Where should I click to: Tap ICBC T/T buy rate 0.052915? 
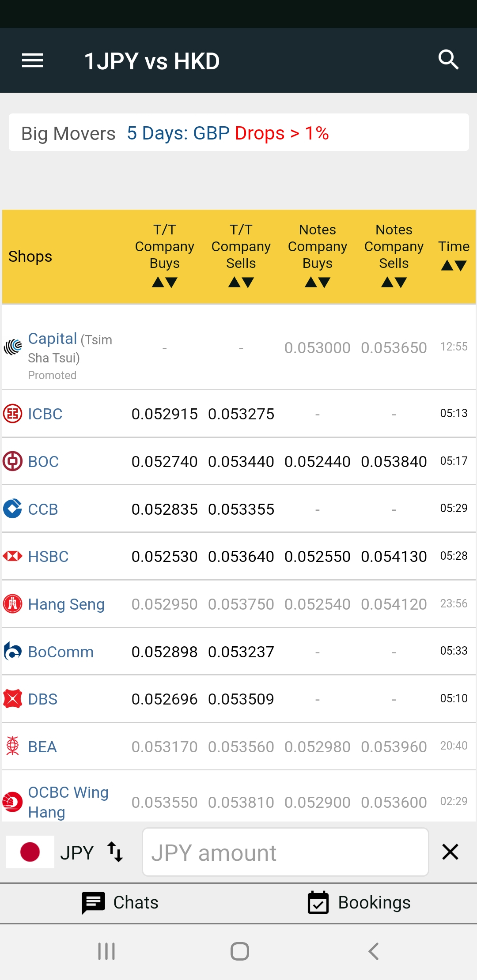(x=165, y=414)
